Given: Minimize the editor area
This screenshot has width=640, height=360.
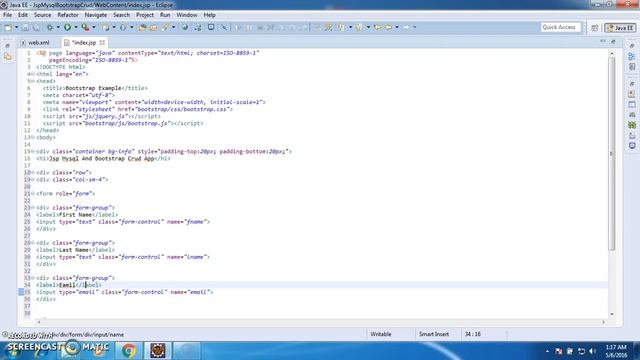Looking at the screenshot, I should coord(603,42).
